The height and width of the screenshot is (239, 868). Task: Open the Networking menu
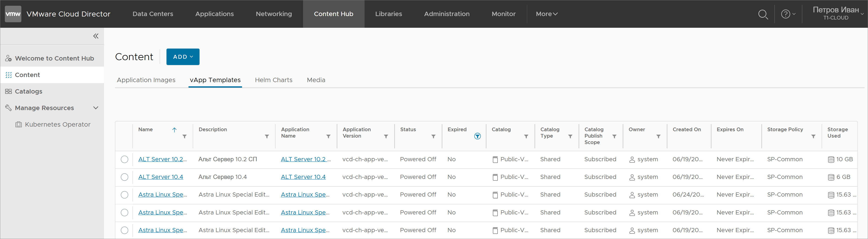coord(274,14)
